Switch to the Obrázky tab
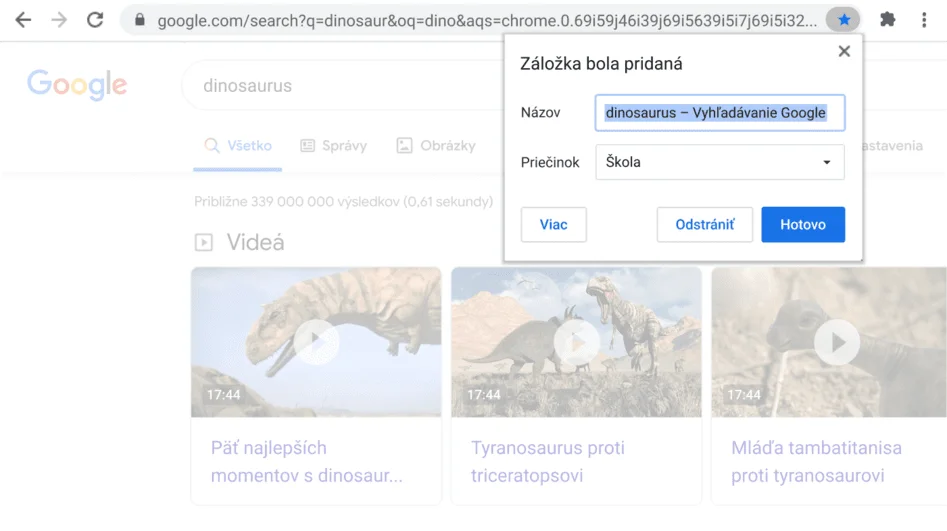947x531 pixels. coord(436,146)
